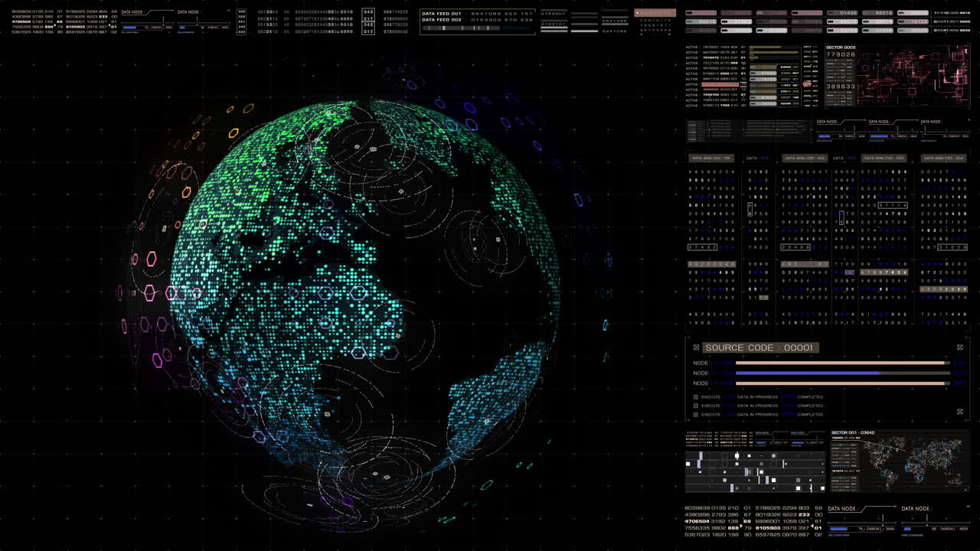Click the blue NODE progress bar
Viewport: 980px width, 551px height.
coord(808,373)
